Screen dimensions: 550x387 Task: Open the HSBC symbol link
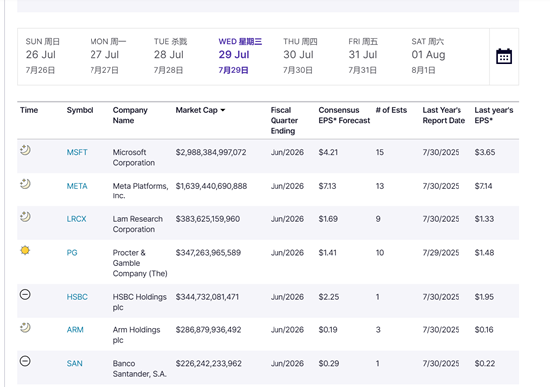[77, 297]
